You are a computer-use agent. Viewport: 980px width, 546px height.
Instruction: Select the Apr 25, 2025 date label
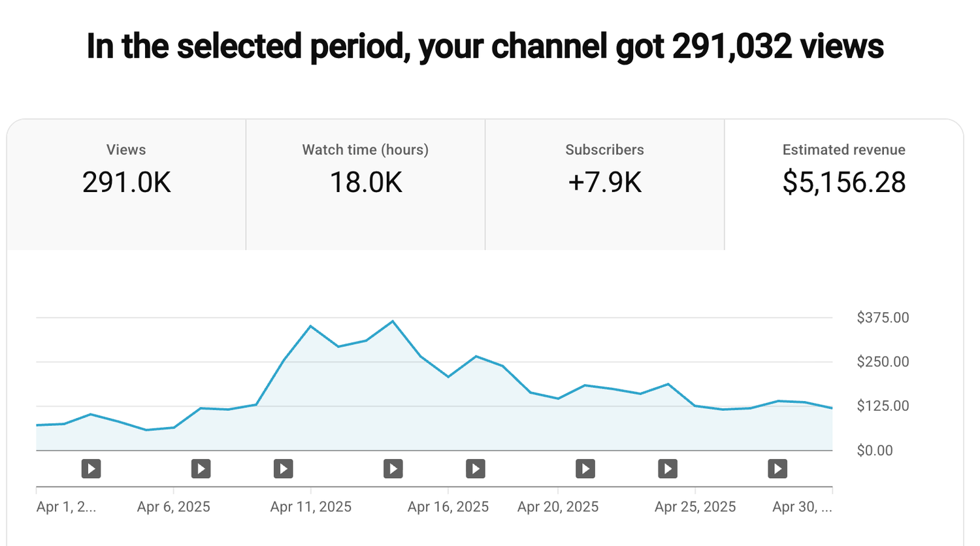(695, 507)
